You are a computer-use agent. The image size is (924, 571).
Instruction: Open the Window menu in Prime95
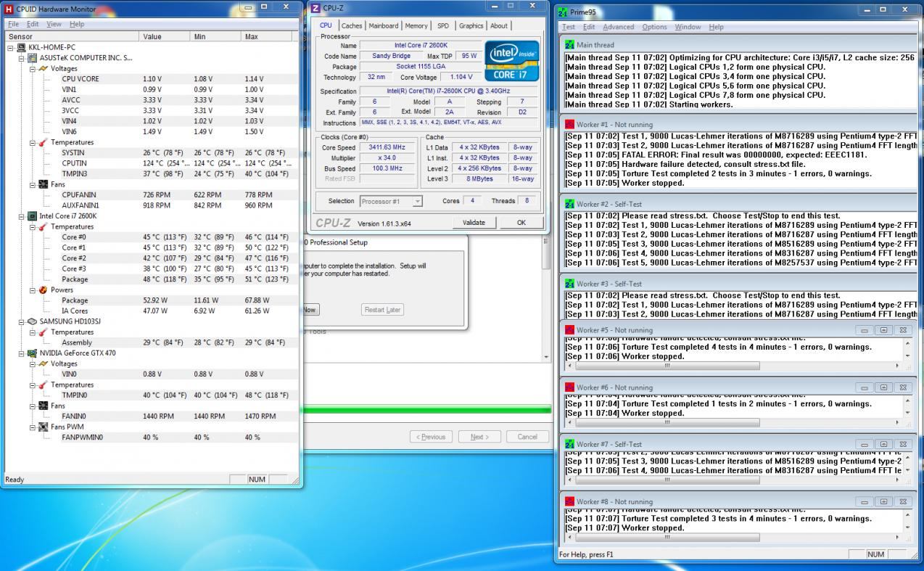(x=688, y=27)
